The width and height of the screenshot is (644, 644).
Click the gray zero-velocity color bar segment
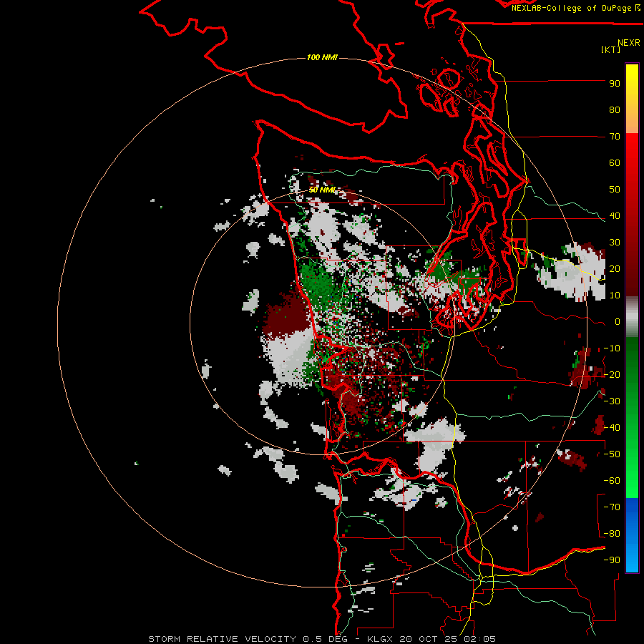point(632,317)
